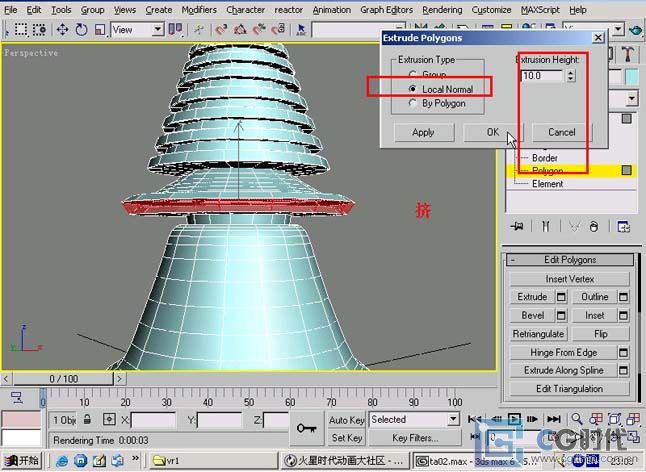Image resolution: width=646 pixels, height=472 pixels.
Task: Activate the Select and Rotate tool
Action: click(x=81, y=30)
